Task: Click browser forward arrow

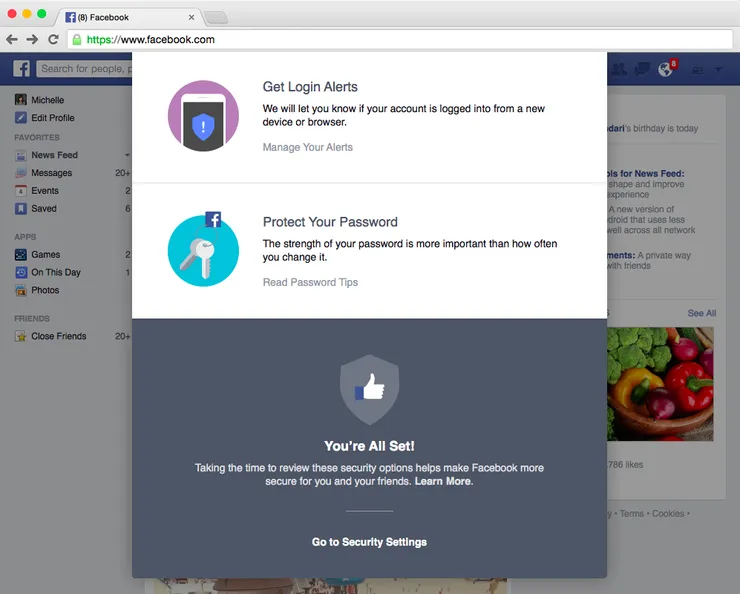Action: (x=32, y=40)
